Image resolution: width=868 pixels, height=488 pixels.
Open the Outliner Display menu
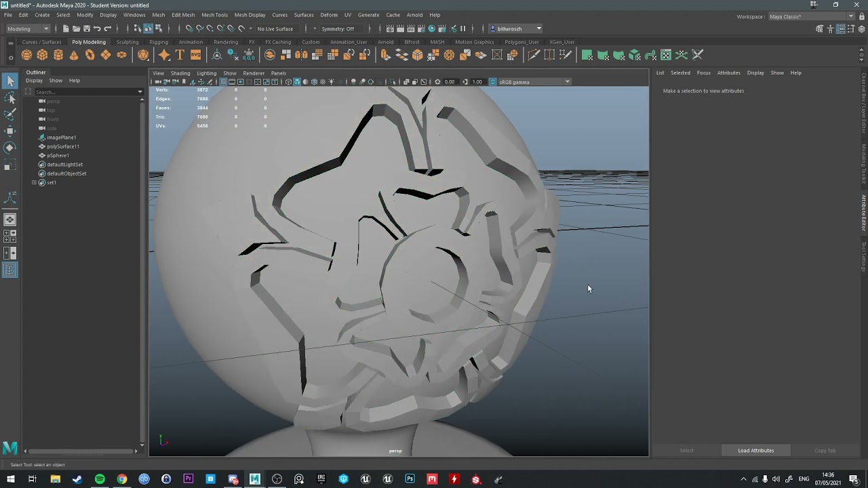[34, 81]
